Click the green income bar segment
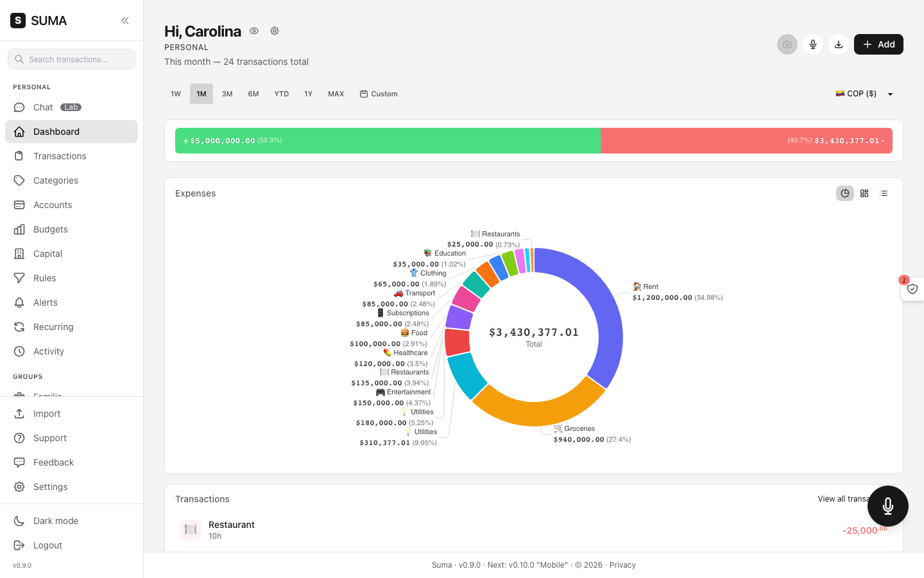This screenshot has width=924, height=578. tap(388, 141)
